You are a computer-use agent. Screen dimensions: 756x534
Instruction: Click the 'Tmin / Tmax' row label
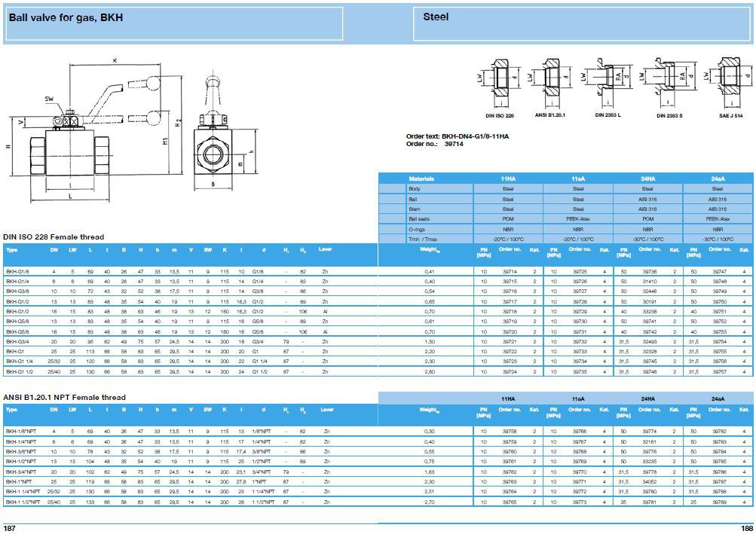click(423, 239)
